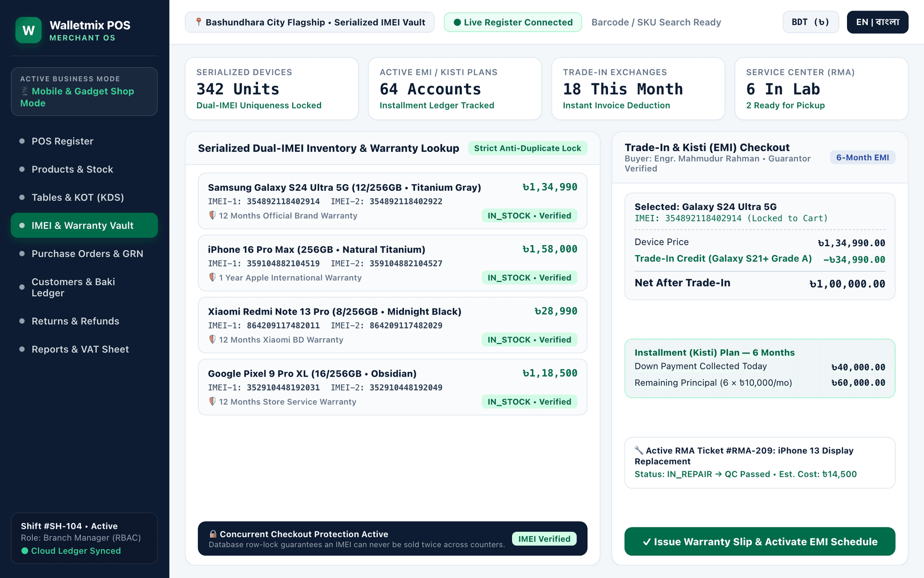The image size is (924, 578).
Task: Click the location pin icon beside Bashundhara City
Action: click(x=198, y=22)
